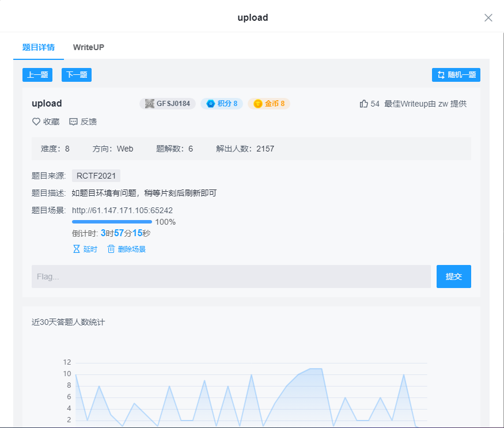Extend scenario time with 延时
Screen dimensions: 504x428
[x=90, y=249]
